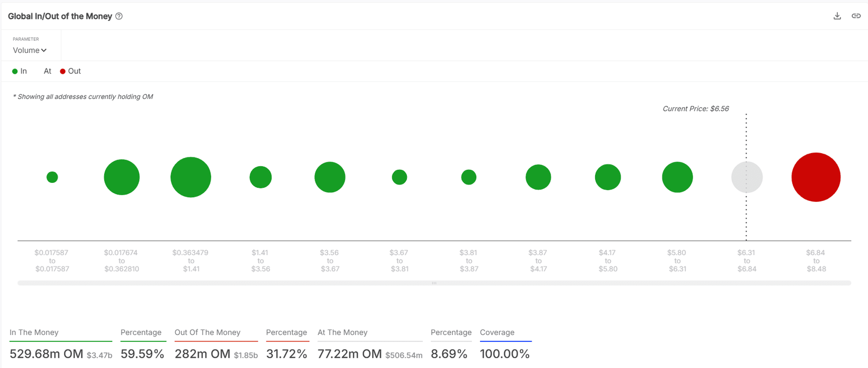Toggle the At legend item
868x368 pixels.
[47, 71]
